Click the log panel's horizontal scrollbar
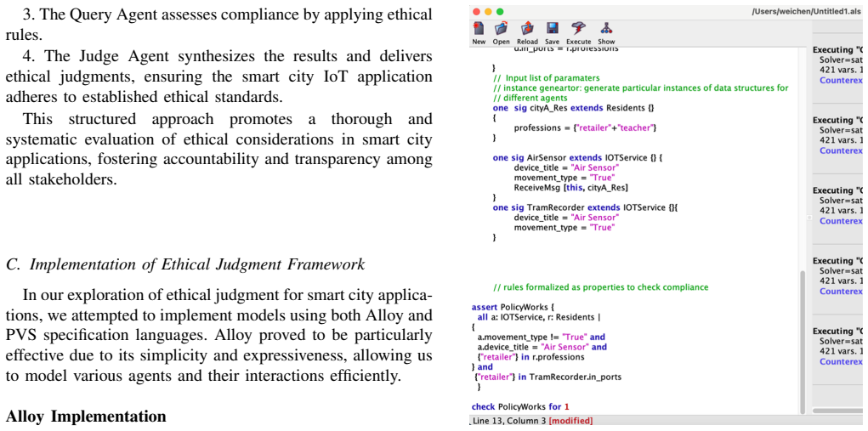Screen dimensions: 868x431 (839, 411)
